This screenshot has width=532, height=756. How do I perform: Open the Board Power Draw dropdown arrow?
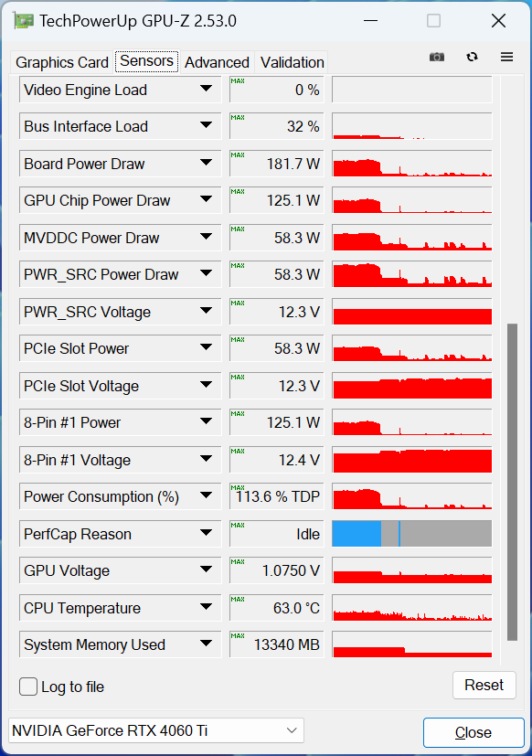tap(206, 163)
